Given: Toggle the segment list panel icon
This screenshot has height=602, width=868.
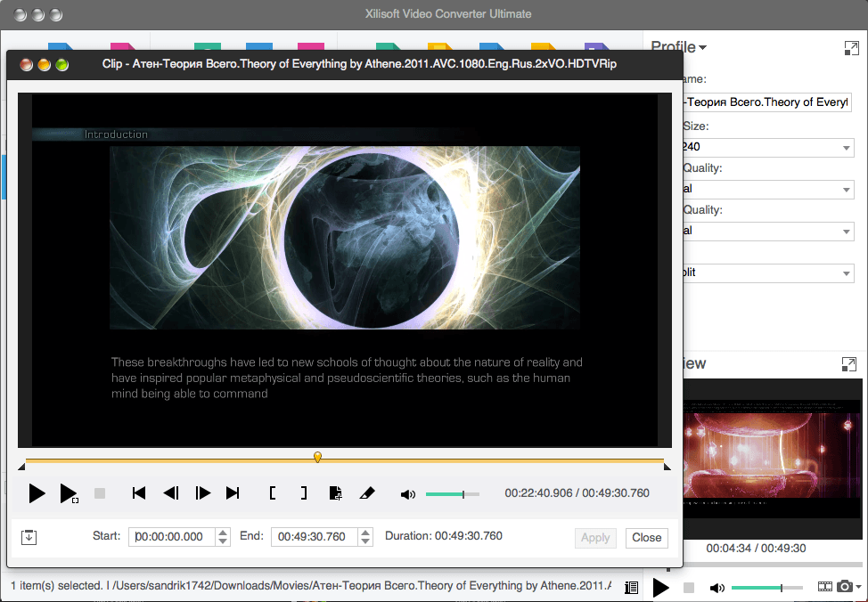Looking at the screenshot, I should (29, 537).
